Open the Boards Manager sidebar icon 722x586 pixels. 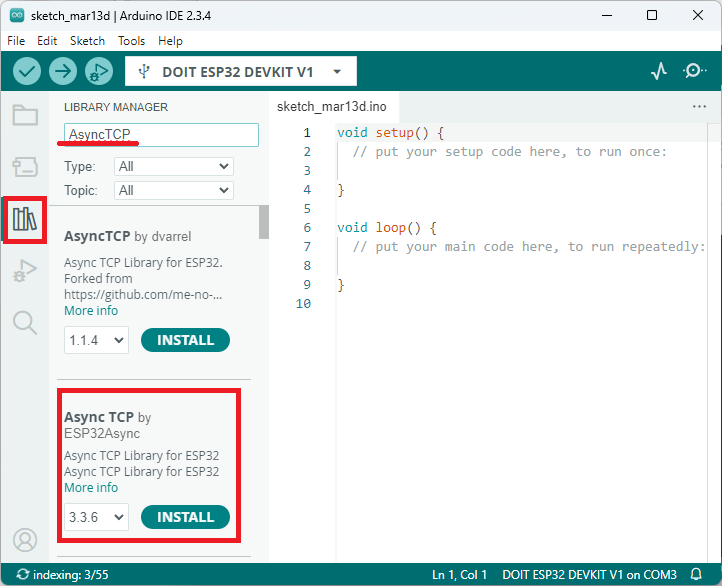(25, 166)
